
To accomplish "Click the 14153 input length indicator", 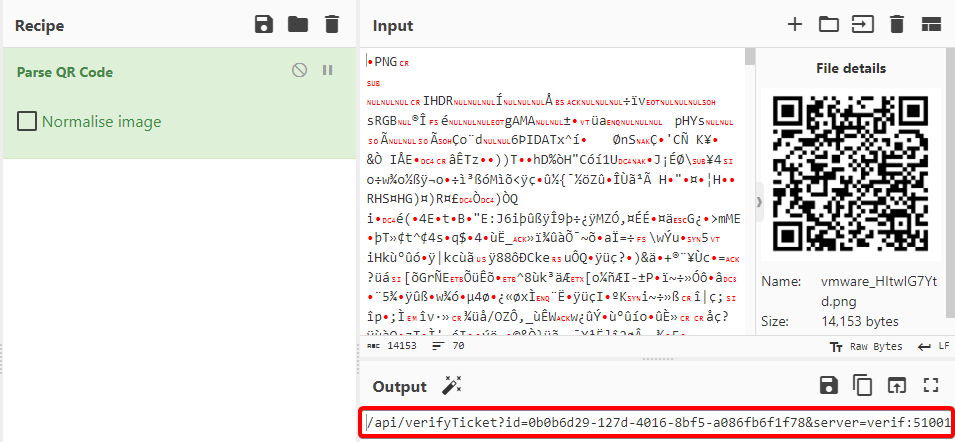I will [393, 346].
